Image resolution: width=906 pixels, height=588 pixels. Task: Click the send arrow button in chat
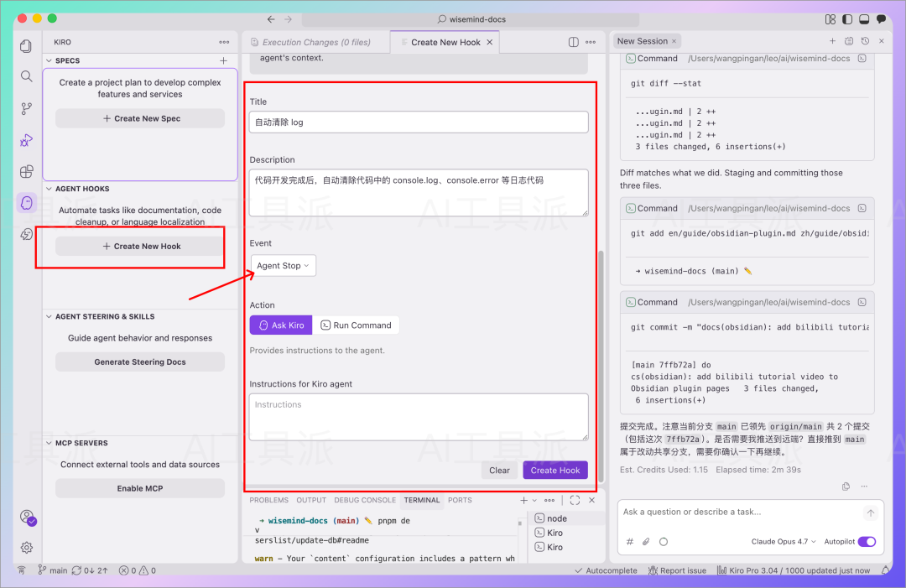pos(871,513)
